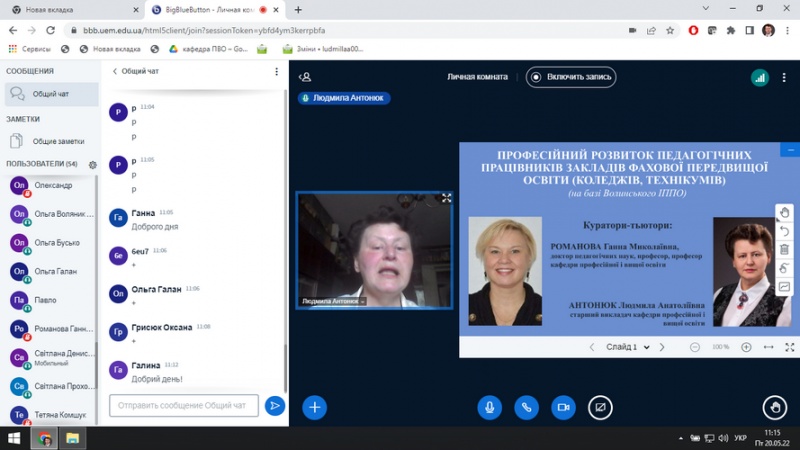
Task: Open the chat options three-dot menu
Action: coord(277,72)
